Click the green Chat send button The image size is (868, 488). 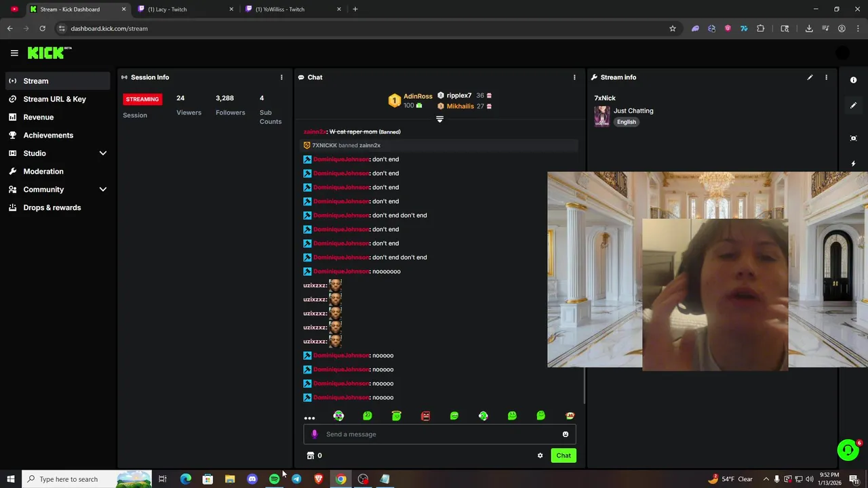click(x=564, y=455)
